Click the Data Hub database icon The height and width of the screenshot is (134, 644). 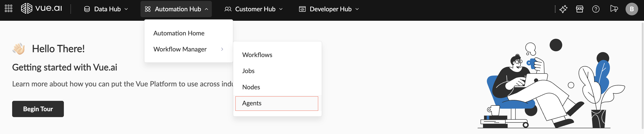coord(87,9)
